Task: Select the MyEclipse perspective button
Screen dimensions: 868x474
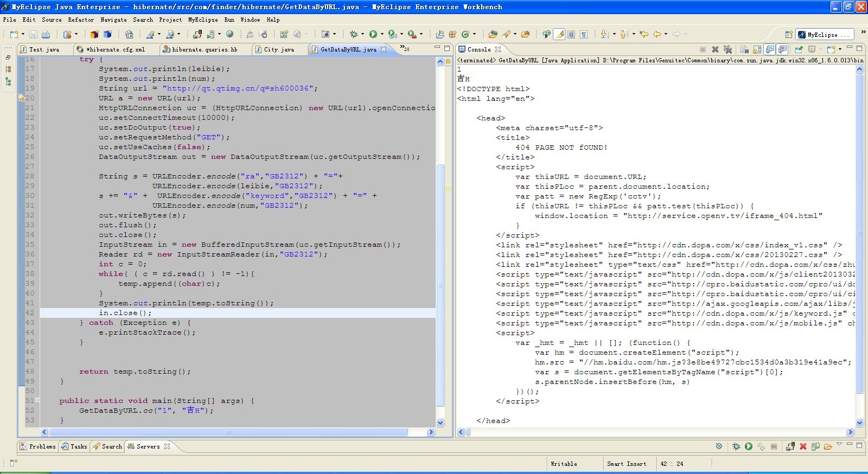Action: (x=825, y=35)
